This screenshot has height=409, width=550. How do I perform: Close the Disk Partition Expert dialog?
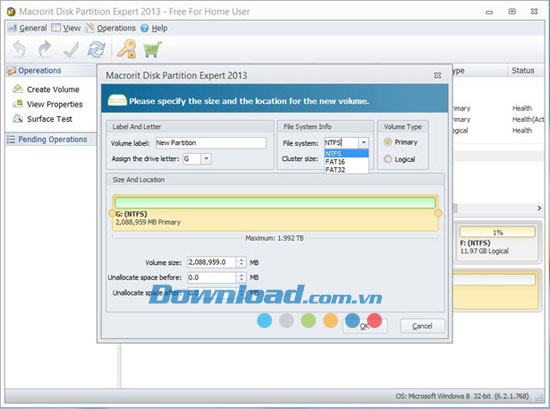click(437, 75)
